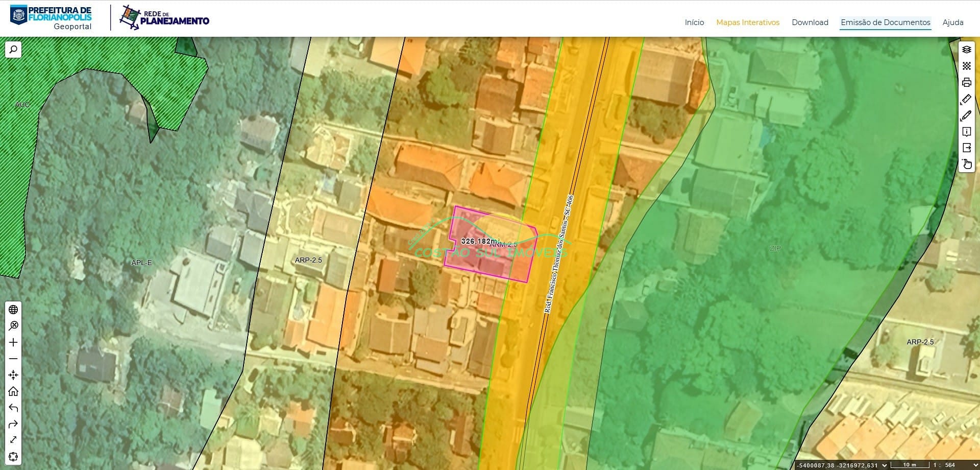Go to the Download page link
The width and height of the screenshot is (980, 470).
pos(810,22)
